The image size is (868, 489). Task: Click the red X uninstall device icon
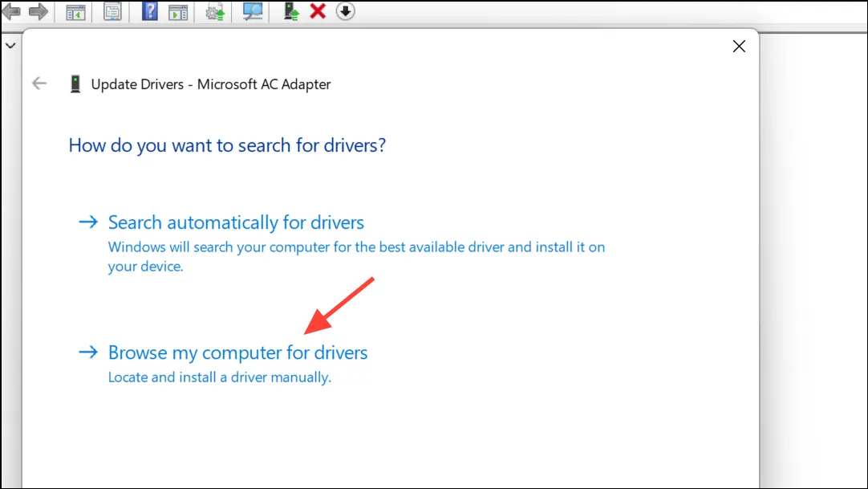coord(318,11)
